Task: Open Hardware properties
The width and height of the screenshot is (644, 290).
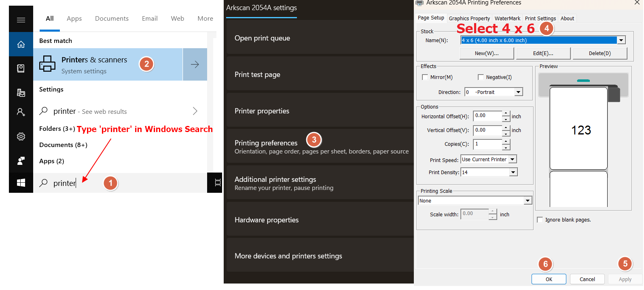Action: [320, 220]
